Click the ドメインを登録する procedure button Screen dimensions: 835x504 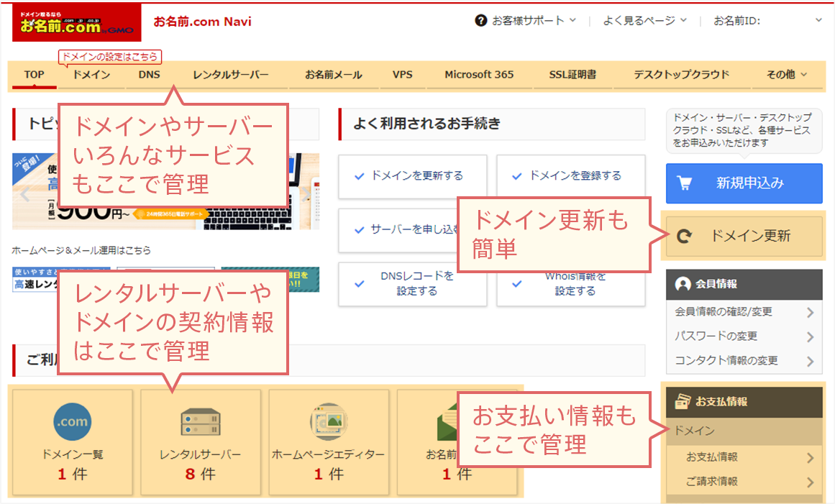coord(571,176)
